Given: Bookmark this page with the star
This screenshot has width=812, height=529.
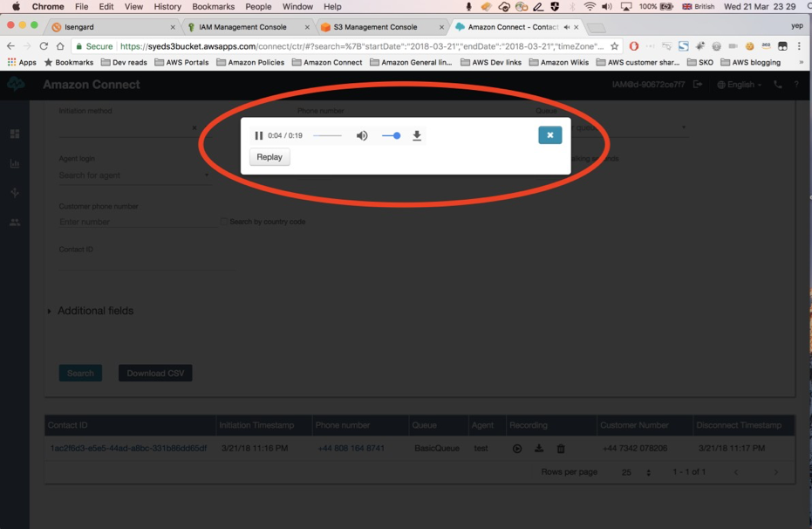Looking at the screenshot, I should pos(614,46).
